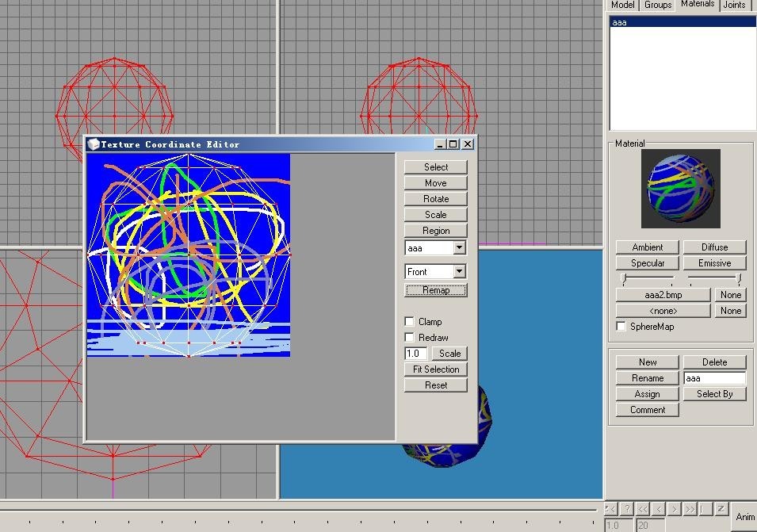The image size is (757, 532).
Task: Click the Region button
Action: [435, 231]
